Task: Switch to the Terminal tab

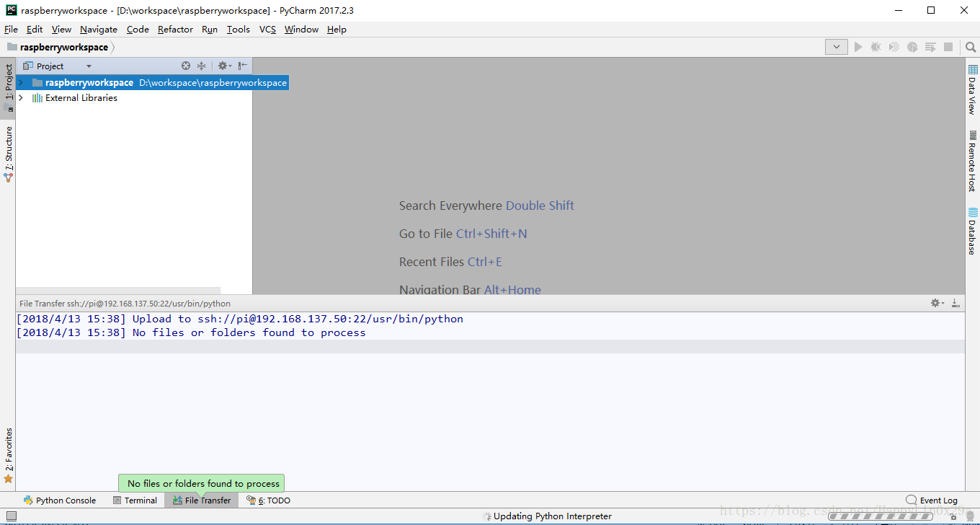Action: point(135,500)
